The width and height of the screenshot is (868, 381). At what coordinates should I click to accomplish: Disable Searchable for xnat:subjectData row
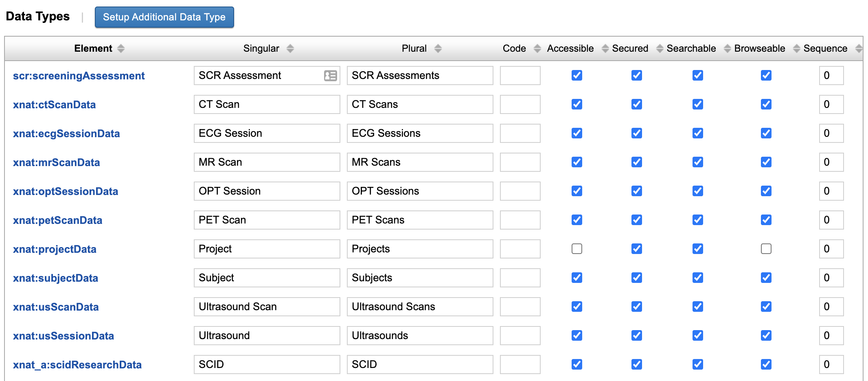point(698,278)
